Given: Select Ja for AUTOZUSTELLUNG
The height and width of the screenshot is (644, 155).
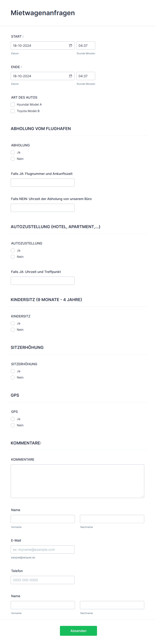Looking at the screenshot, I should click(13, 250).
